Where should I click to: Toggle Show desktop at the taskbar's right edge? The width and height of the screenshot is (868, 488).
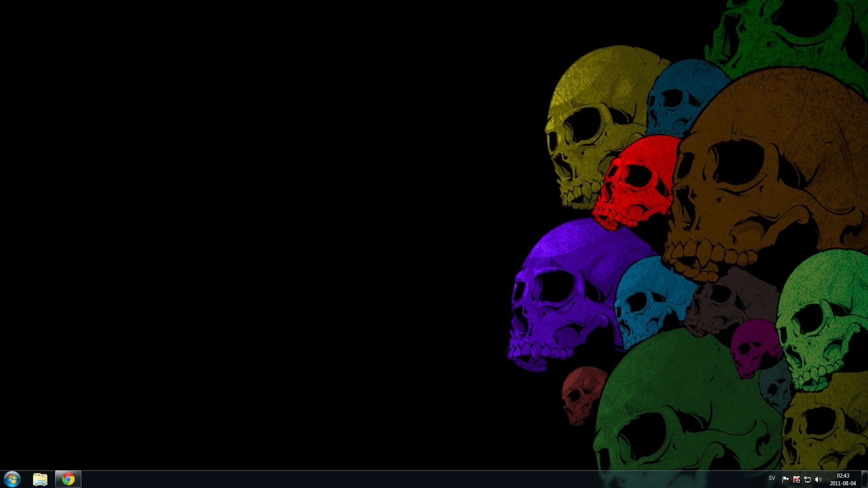[865, 479]
